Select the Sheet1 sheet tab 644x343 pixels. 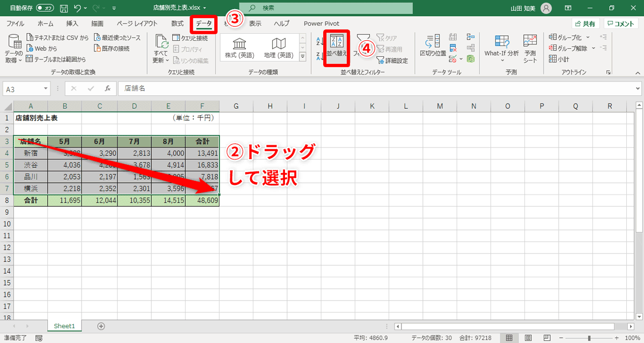point(64,325)
